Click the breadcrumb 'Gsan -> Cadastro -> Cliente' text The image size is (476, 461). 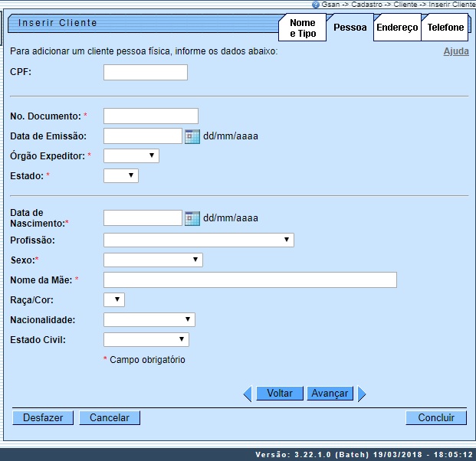(369, 5)
